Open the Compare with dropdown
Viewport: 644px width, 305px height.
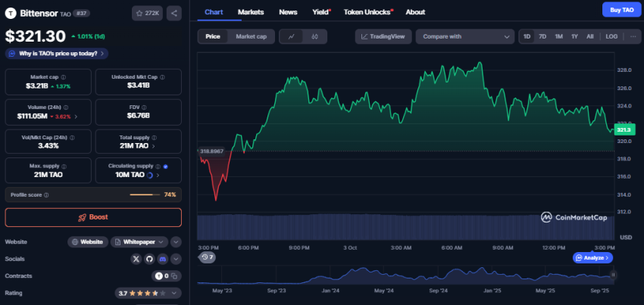(465, 36)
